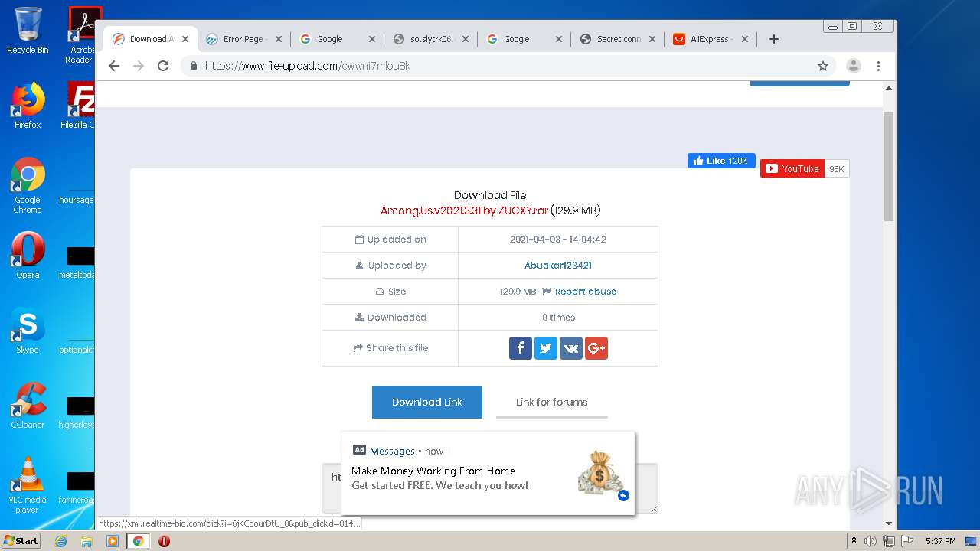The width and height of the screenshot is (980, 551).
Task: Click the '0 times' downloaded value
Action: tap(558, 318)
